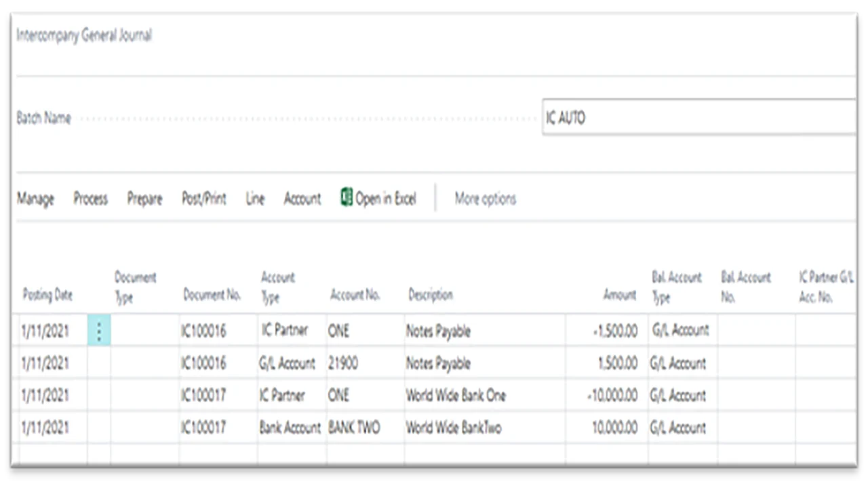868x488 pixels.
Task: Select the Account No. cell showing 21900
Action: tap(366, 363)
